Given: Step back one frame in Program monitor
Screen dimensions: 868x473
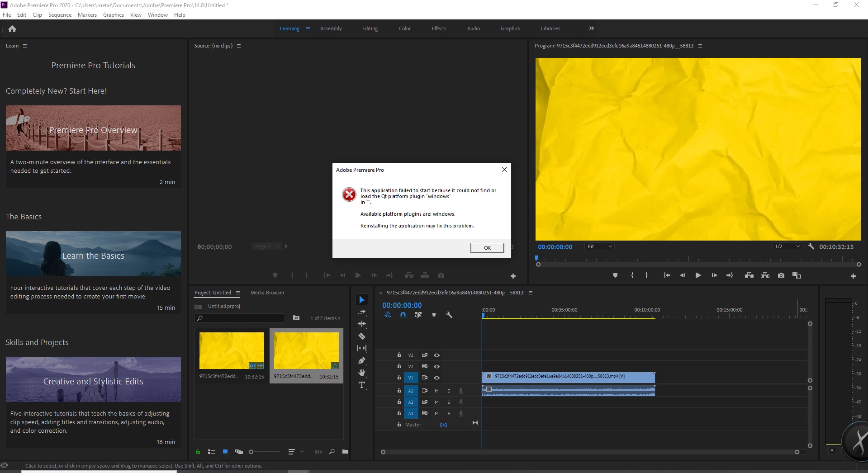Looking at the screenshot, I should click(683, 275).
